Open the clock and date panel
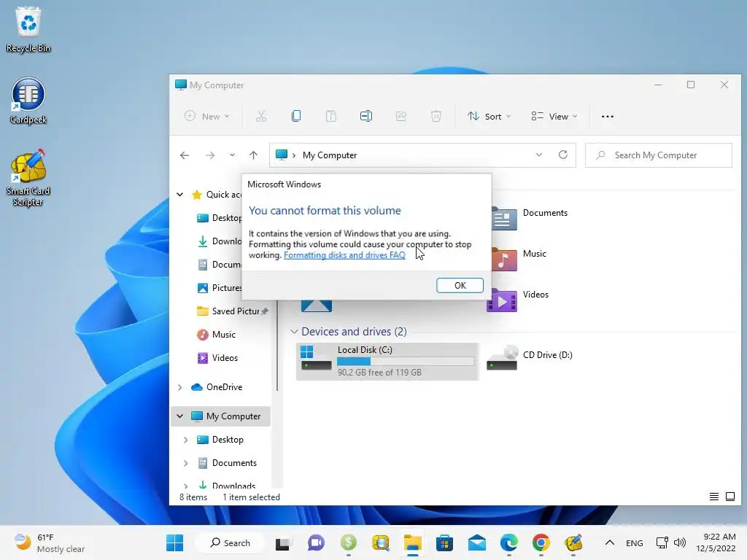747x560 pixels. (x=716, y=542)
